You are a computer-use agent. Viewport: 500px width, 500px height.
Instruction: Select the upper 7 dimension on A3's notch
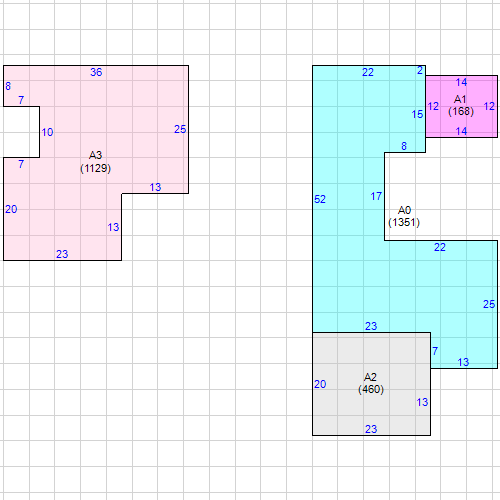point(21,100)
